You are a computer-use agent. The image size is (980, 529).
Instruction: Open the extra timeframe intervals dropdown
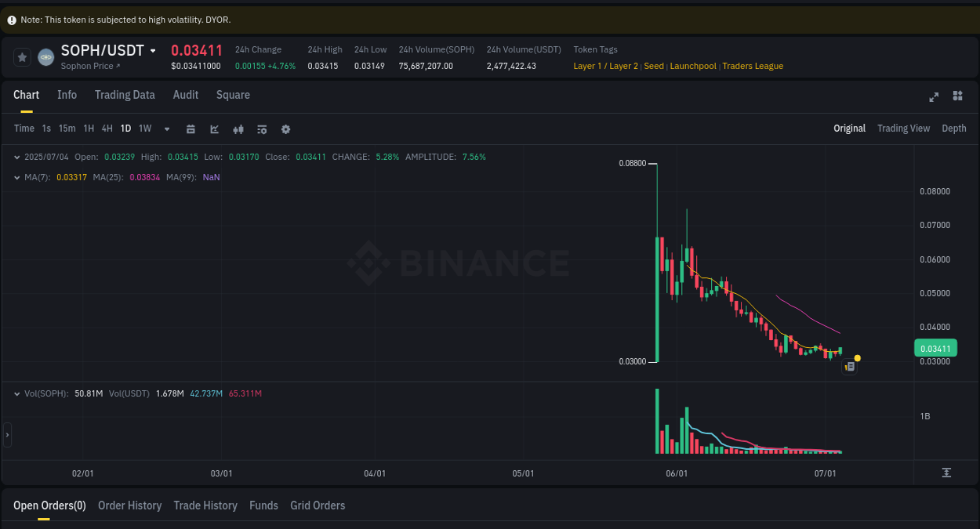(x=166, y=128)
